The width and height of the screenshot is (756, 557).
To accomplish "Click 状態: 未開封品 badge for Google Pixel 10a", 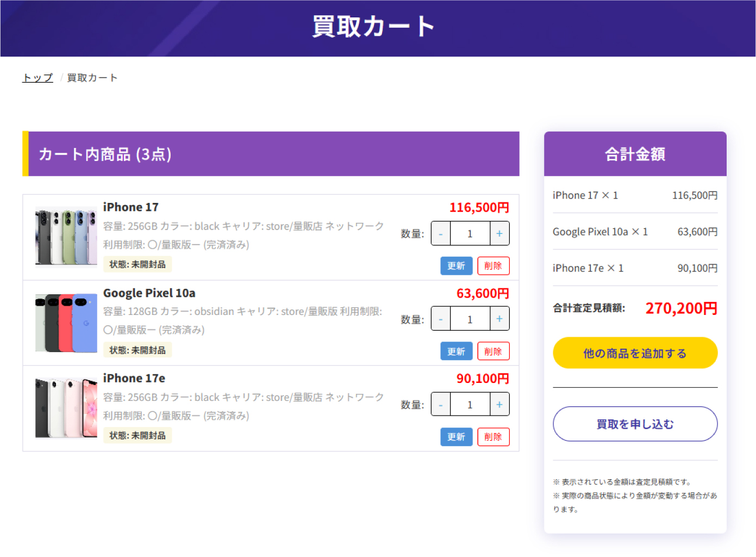I will point(138,350).
